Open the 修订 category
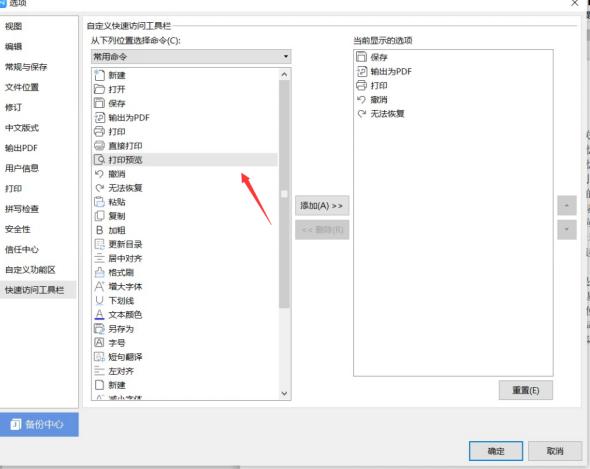This screenshot has width=590, height=469. tap(14, 108)
